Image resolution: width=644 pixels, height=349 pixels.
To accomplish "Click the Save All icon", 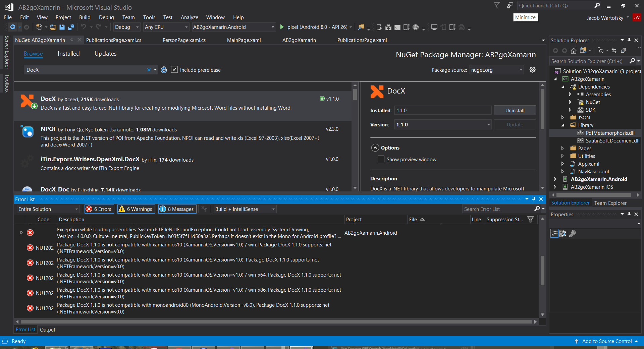I will click(x=71, y=27).
